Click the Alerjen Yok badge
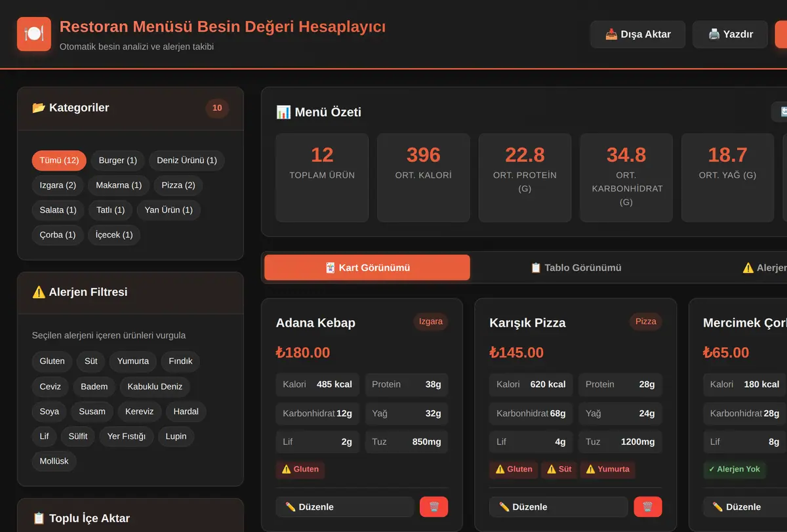This screenshot has height=532, width=787. click(734, 469)
